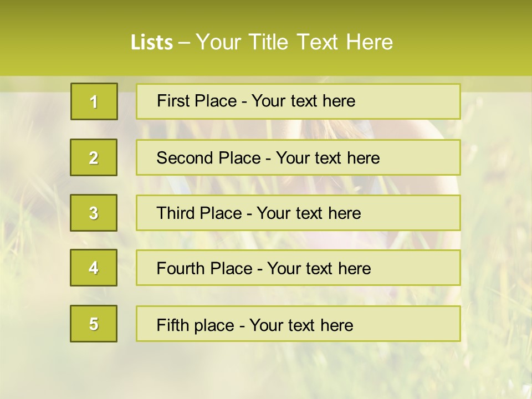532x399 pixels.
Task: Click the dash between 'Lists' and 'Your' in title
Action: click(x=184, y=43)
